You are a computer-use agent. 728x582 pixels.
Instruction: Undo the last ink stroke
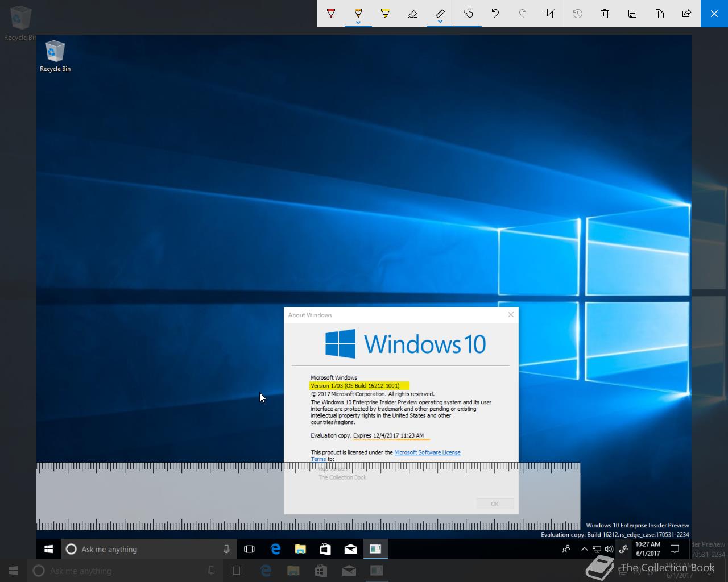point(495,14)
